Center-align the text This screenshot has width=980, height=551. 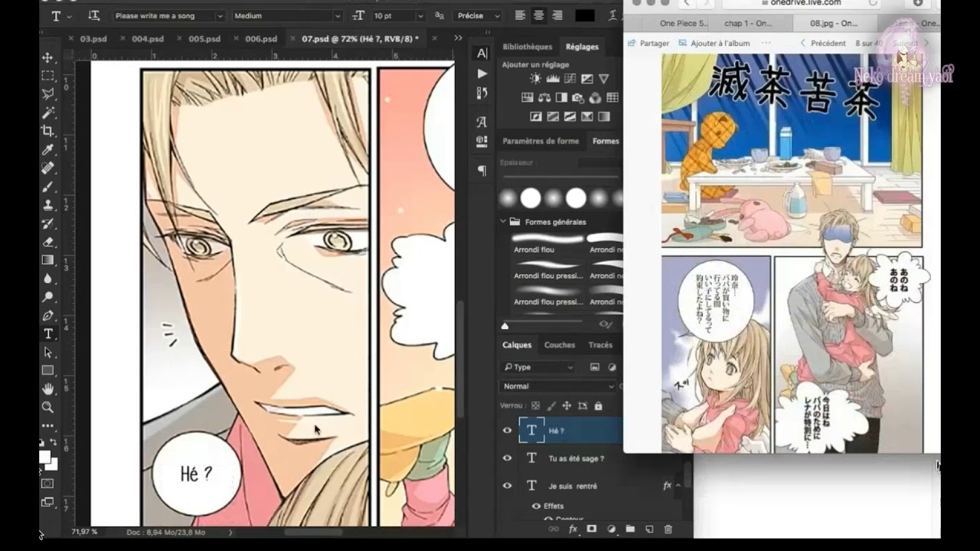tap(539, 15)
